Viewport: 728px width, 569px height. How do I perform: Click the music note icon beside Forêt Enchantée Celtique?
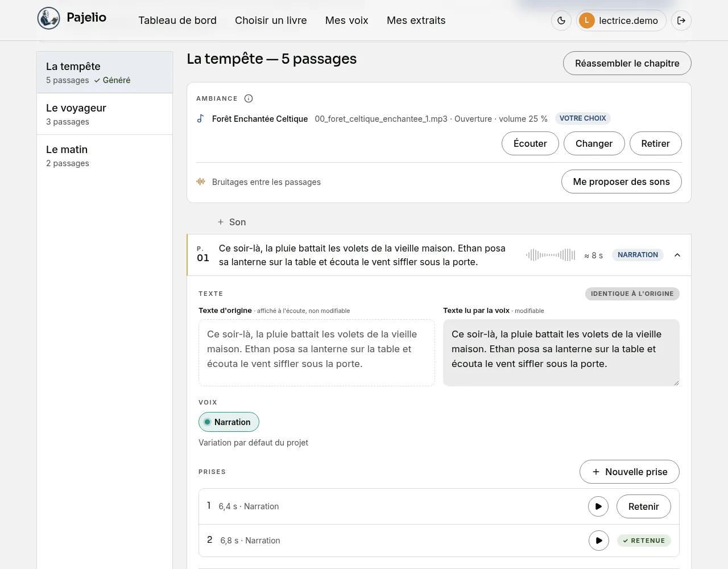[x=200, y=118]
